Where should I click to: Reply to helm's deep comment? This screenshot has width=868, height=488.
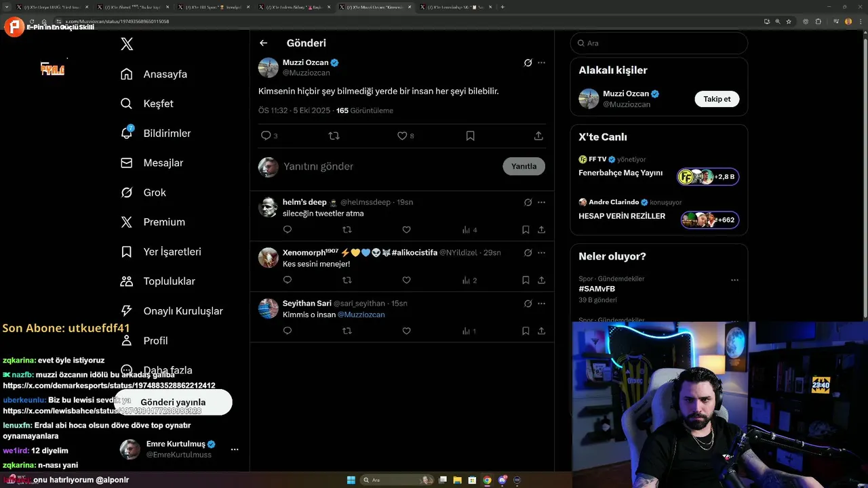click(288, 230)
